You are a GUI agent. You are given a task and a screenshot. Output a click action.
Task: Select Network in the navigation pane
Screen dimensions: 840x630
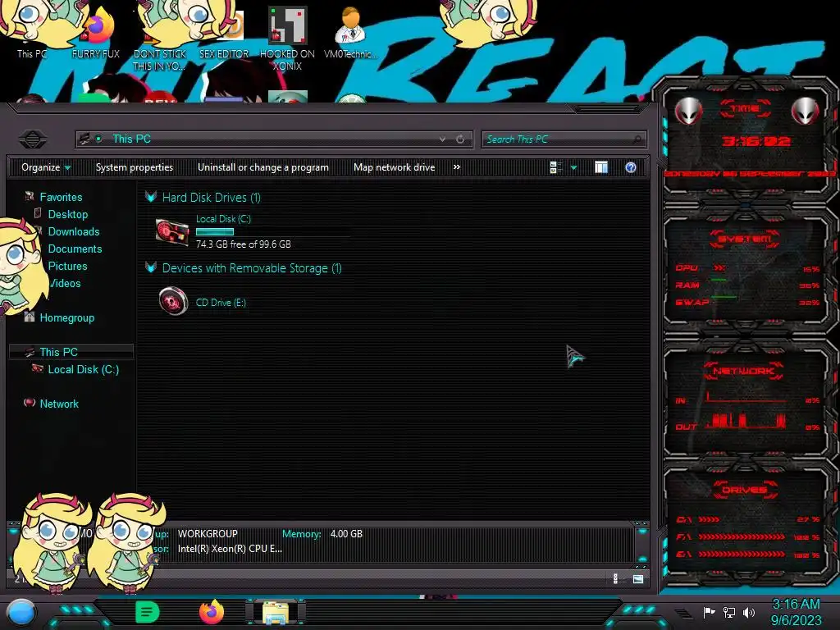59,404
